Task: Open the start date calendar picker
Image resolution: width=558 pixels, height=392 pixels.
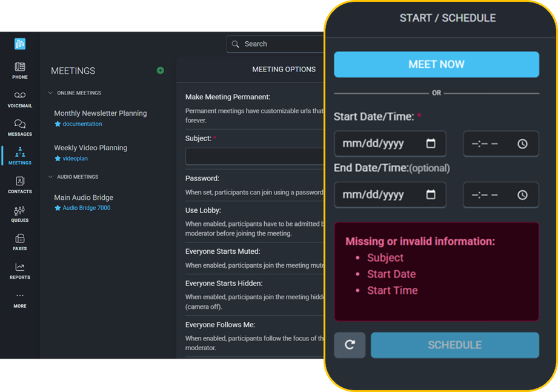Action: (x=431, y=144)
